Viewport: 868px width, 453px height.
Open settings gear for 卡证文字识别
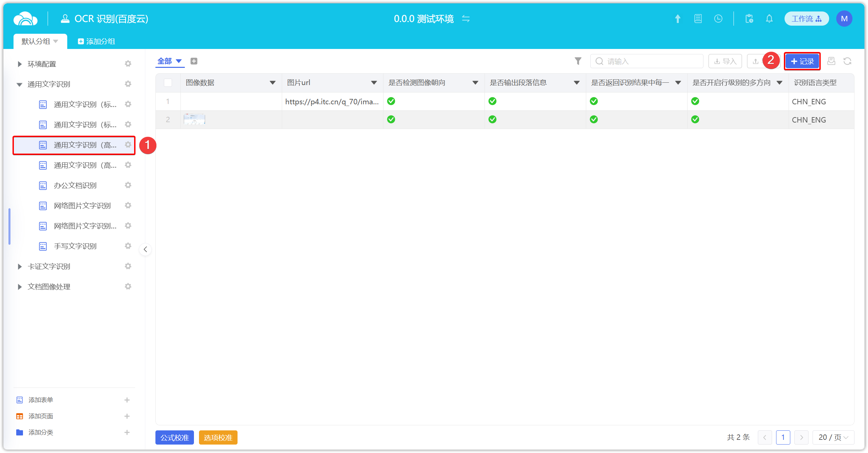tap(128, 266)
